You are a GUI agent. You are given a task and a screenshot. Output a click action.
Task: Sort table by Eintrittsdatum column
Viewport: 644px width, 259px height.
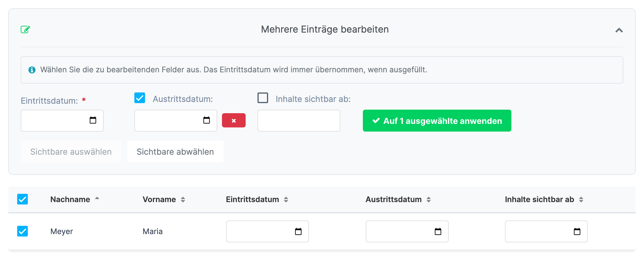257,199
